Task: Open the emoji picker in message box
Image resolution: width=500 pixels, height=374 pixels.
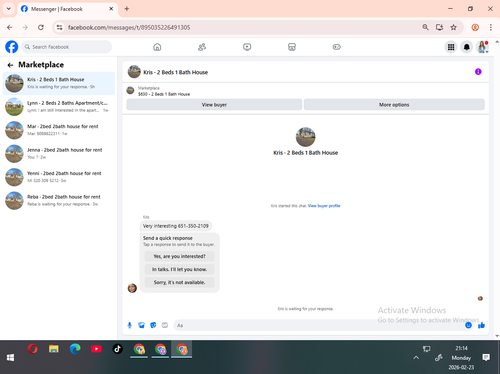Action: [468, 325]
